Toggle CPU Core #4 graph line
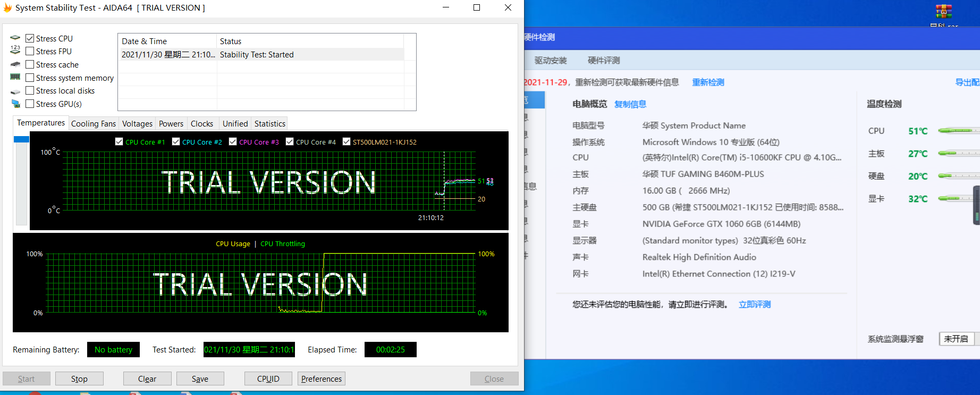This screenshot has height=395, width=980. click(290, 141)
